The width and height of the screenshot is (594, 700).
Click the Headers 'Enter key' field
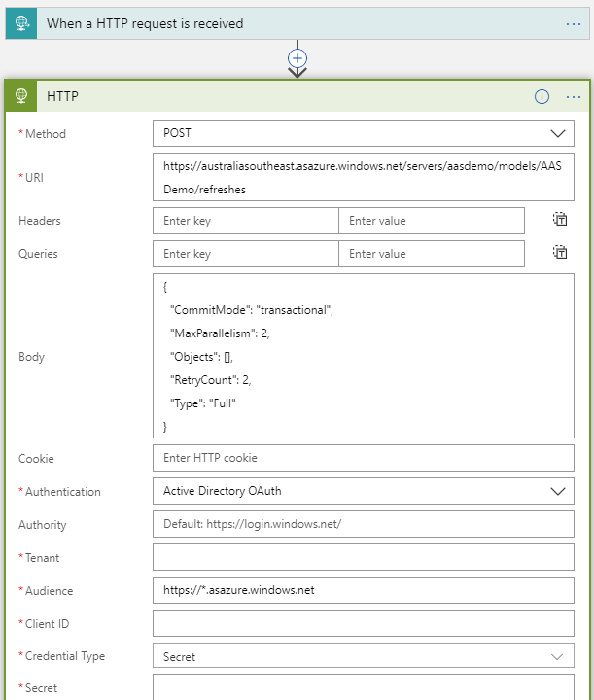245,221
